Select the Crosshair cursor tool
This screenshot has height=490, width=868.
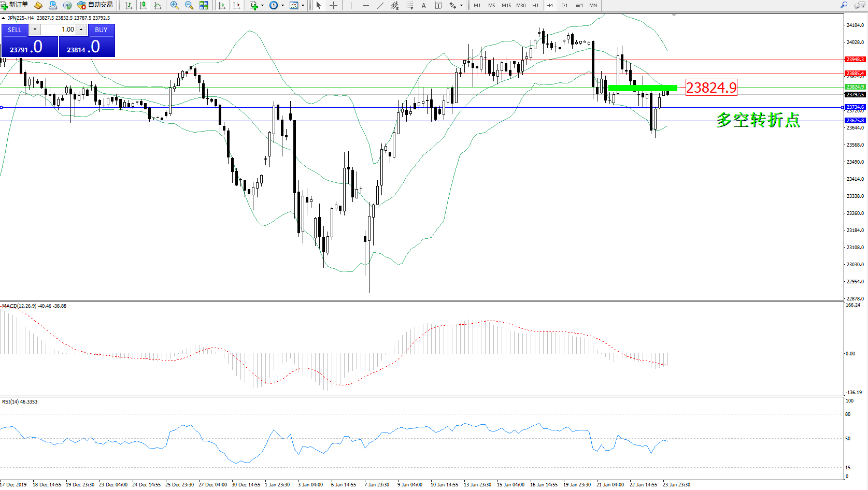(x=333, y=5)
